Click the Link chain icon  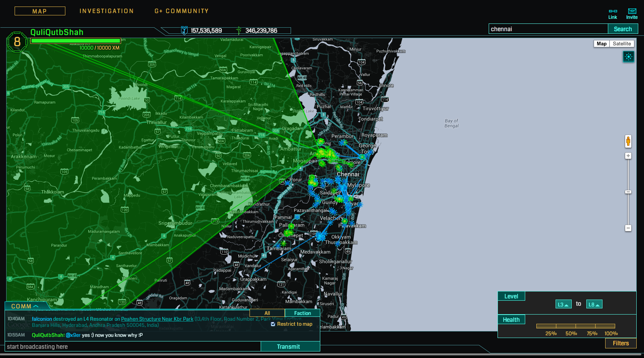[613, 11]
